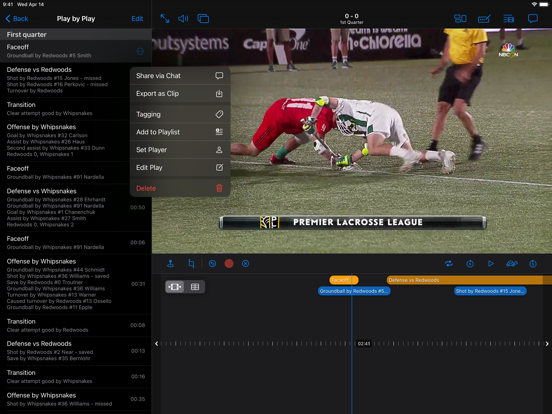Choose Set Player in context menu

(180, 150)
